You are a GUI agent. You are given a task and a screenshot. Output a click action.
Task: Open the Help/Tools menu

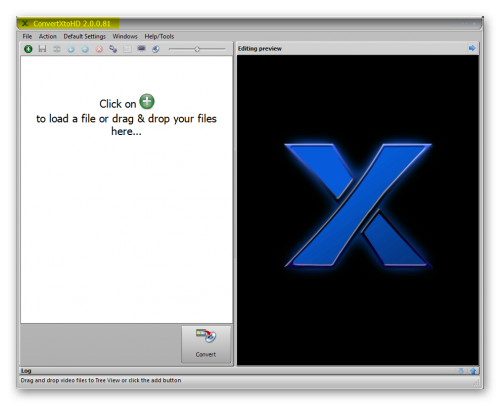click(159, 36)
